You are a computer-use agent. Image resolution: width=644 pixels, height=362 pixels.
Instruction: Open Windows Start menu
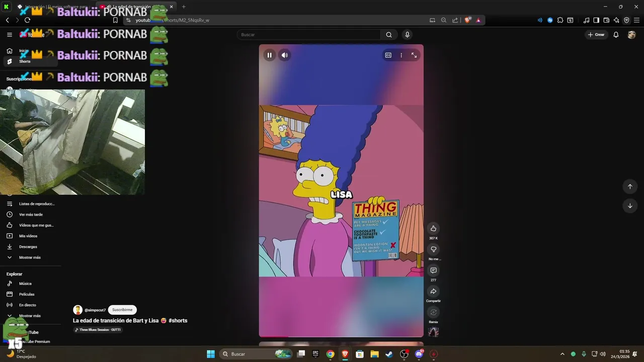pos(211,354)
